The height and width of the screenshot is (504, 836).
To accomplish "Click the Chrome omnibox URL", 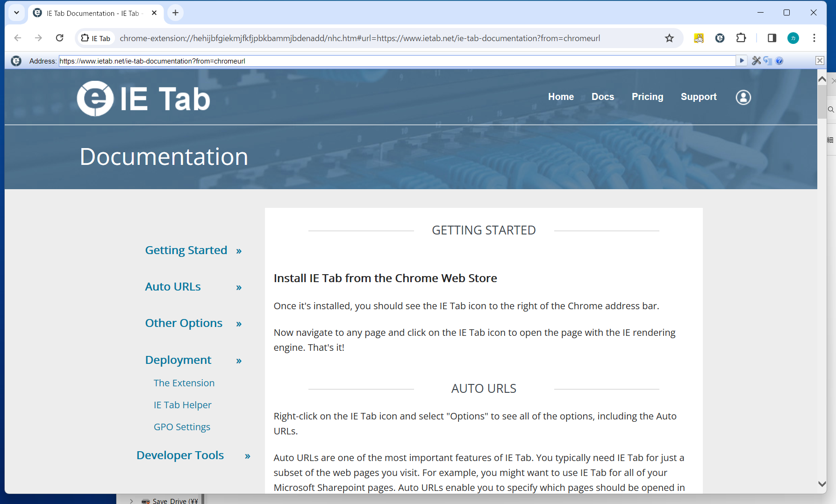I will [x=360, y=38].
